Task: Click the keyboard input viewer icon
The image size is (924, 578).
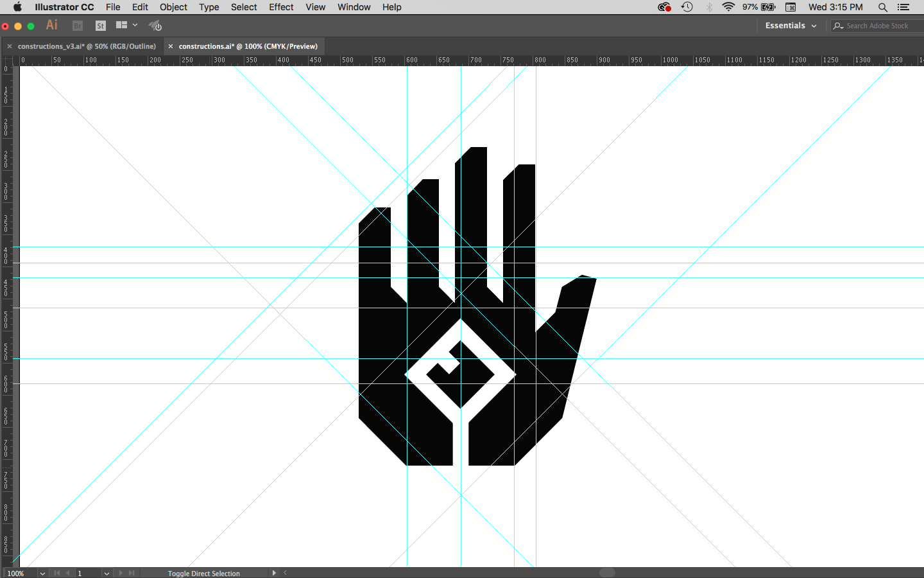Action: pos(791,7)
